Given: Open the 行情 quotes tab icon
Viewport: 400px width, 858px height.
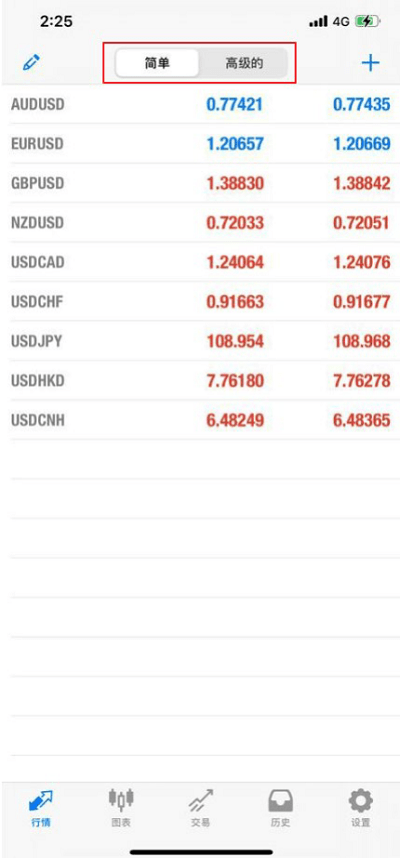Looking at the screenshot, I should pos(42,801).
